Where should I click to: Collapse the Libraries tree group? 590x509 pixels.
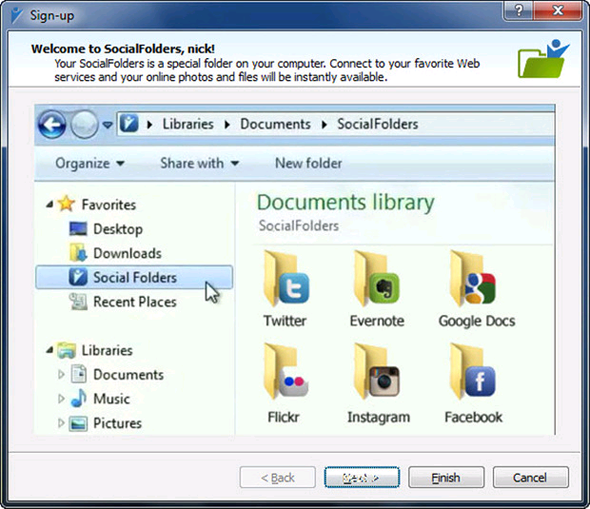49,350
